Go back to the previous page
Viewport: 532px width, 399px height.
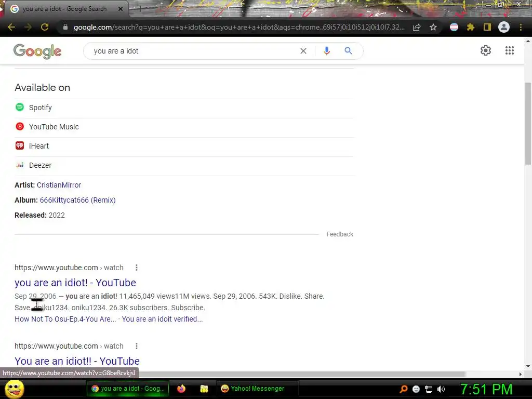[x=11, y=27]
